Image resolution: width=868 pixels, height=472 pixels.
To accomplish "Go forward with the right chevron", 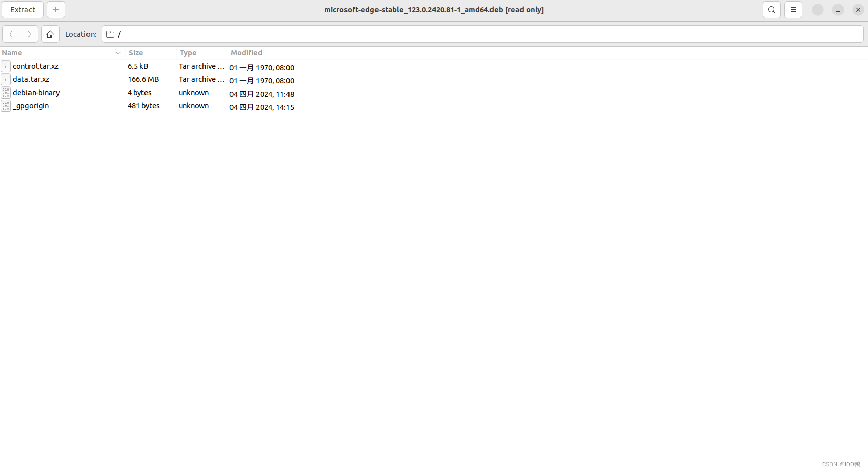I will [x=29, y=34].
